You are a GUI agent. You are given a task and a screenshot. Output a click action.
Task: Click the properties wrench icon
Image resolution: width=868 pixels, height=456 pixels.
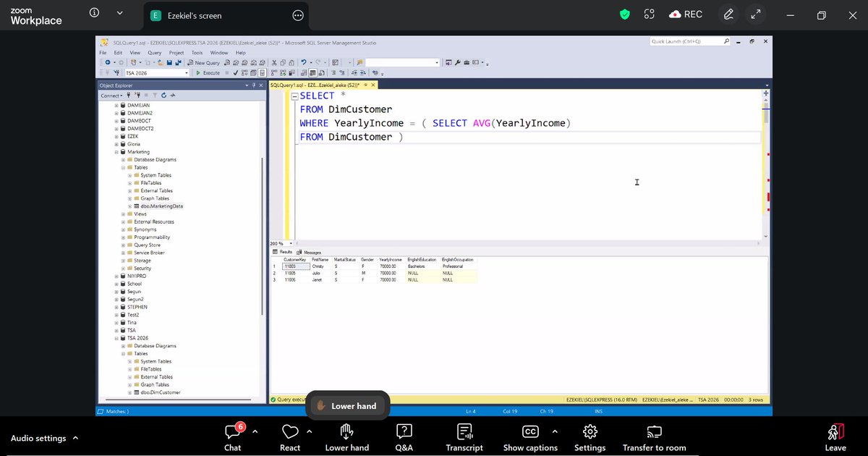point(457,63)
